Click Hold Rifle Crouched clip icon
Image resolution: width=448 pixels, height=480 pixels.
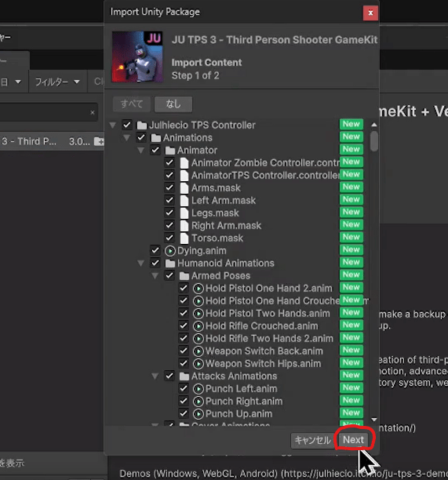[199, 326]
